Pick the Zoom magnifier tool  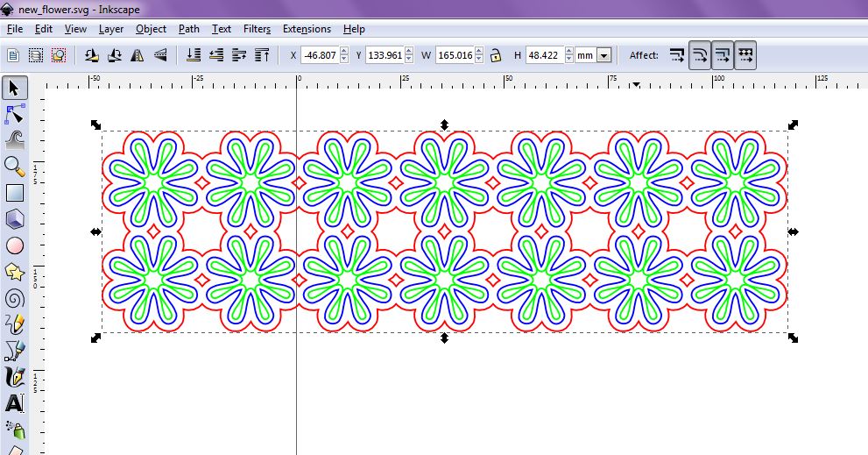pos(15,167)
